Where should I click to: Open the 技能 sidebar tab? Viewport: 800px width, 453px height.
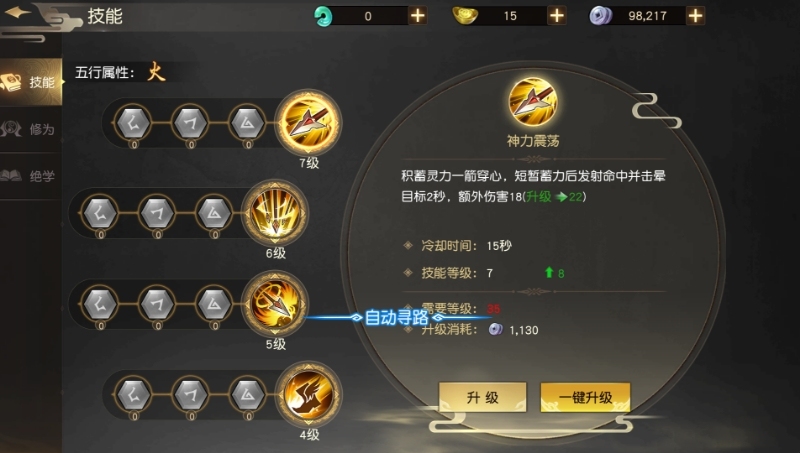pos(31,82)
